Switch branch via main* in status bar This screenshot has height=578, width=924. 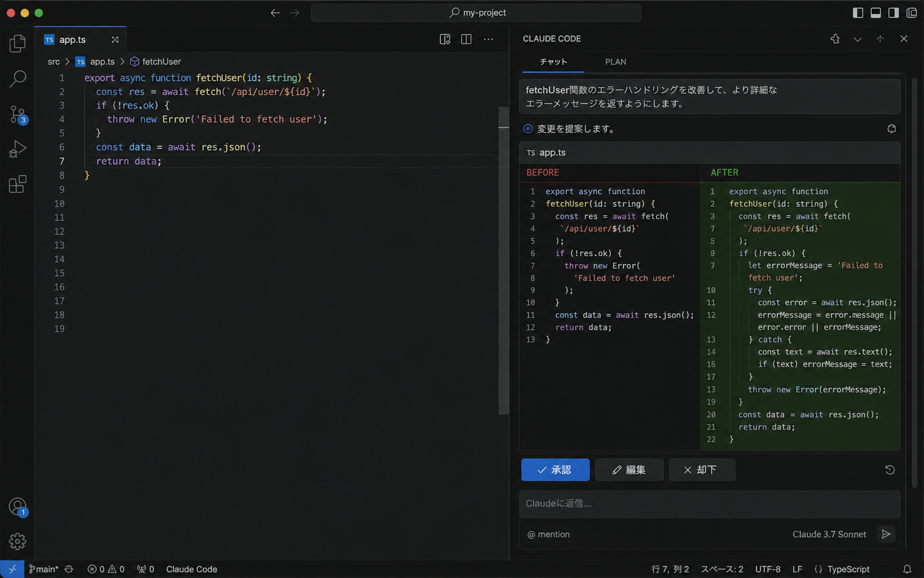coord(44,569)
